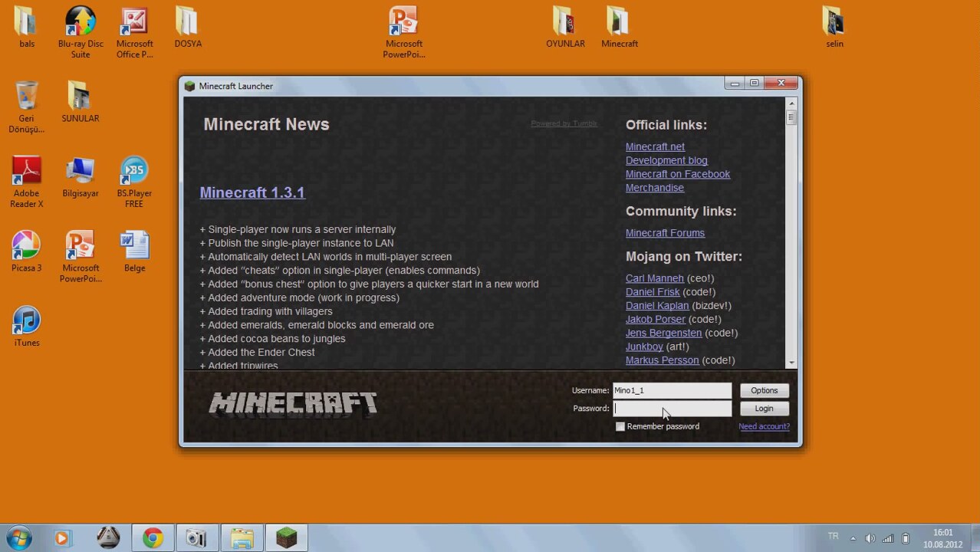Launch Picasa 3 shortcut

click(x=27, y=251)
